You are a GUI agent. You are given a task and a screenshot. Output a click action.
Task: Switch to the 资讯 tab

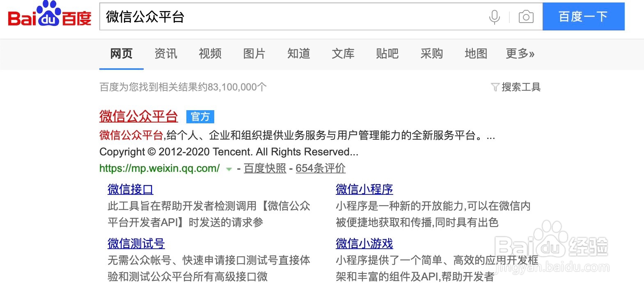tap(166, 53)
